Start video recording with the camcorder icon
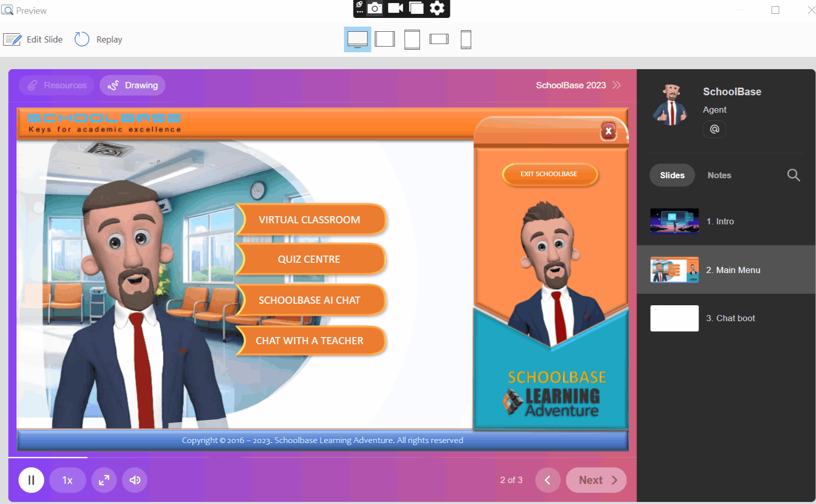The image size is (816, 504). click(x=396, y=8)
